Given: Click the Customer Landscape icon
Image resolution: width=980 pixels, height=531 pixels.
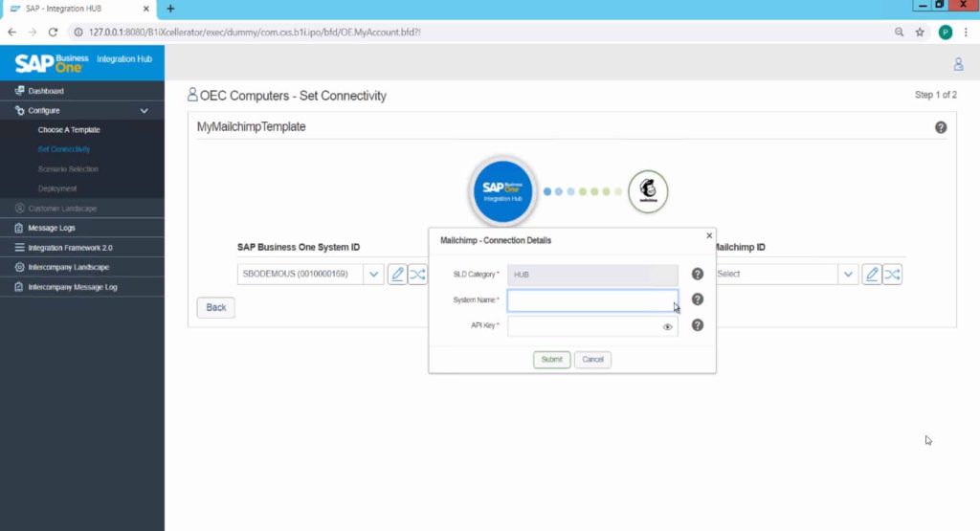Looking at the screenshot, I should click(19, 208).
